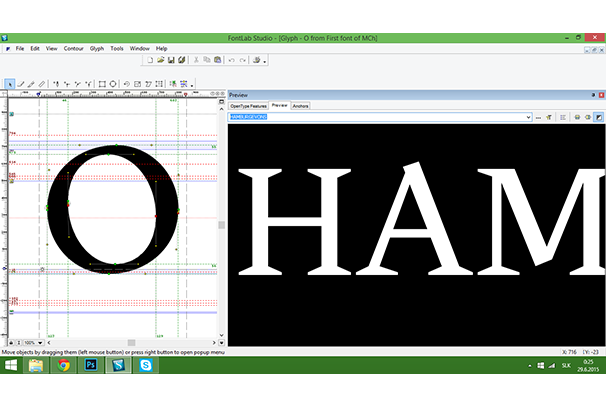Expand the preview sample text dropdown

(527, 117)
